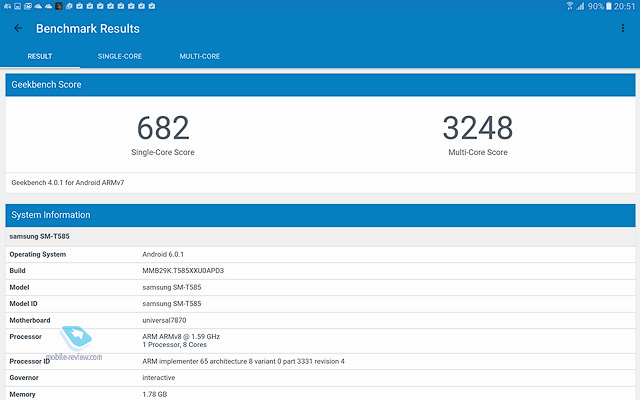
Task: Tap samsung SM-T585 in the Model row
Action: [x=171, y=287]
